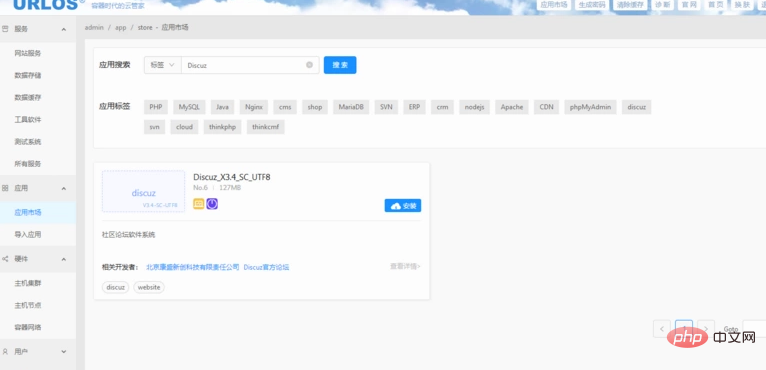
Task: Filter by the MySQL tag
Action: [x=189, y=107]
